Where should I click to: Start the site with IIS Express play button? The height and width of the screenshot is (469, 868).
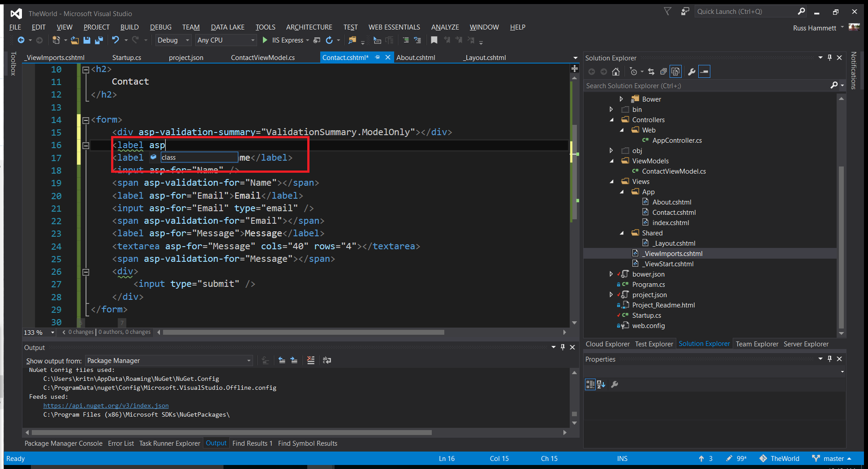tap(265, 40)
